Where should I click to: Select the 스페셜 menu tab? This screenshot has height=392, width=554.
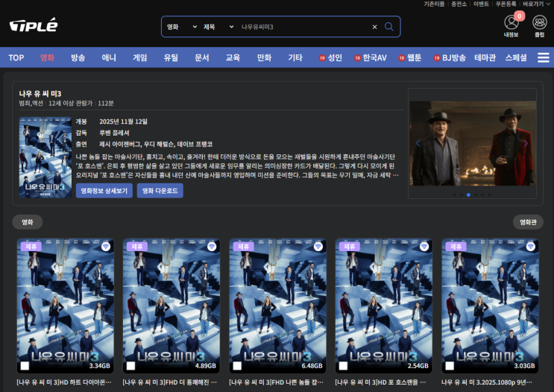pos(516,57)
